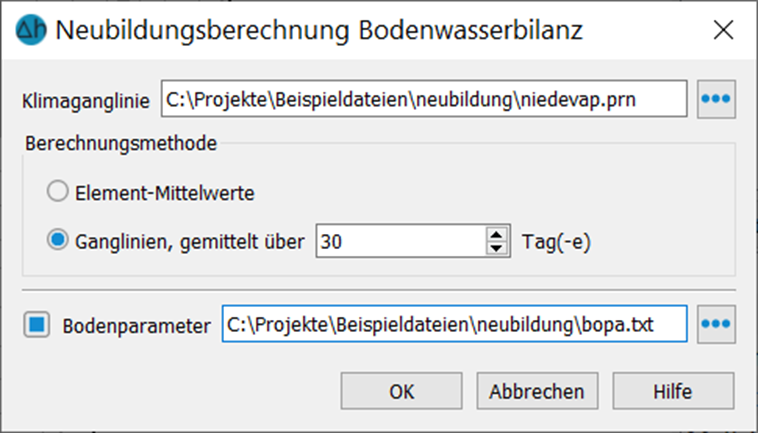The width and height of the screenshot is (758, 433).
Task: Increase averaging days with up arrow
Action: 496,235
